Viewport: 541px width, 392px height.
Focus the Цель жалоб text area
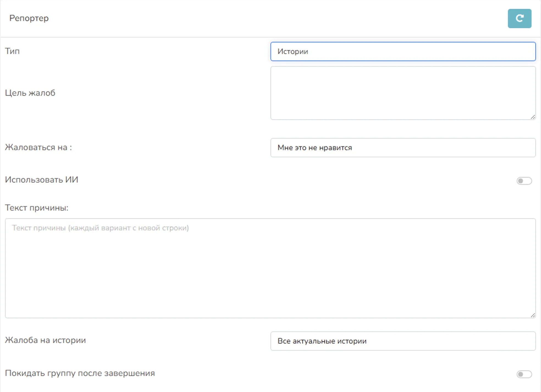click(403, 93)
